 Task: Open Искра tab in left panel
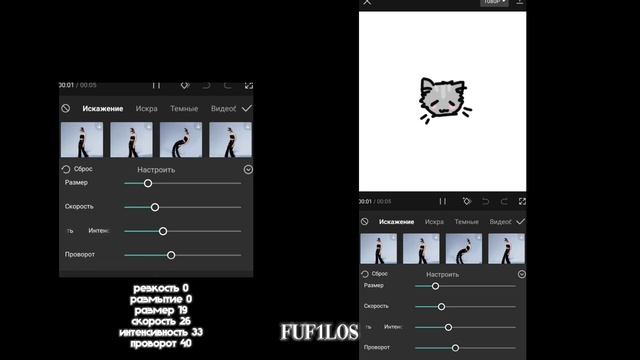147,109
